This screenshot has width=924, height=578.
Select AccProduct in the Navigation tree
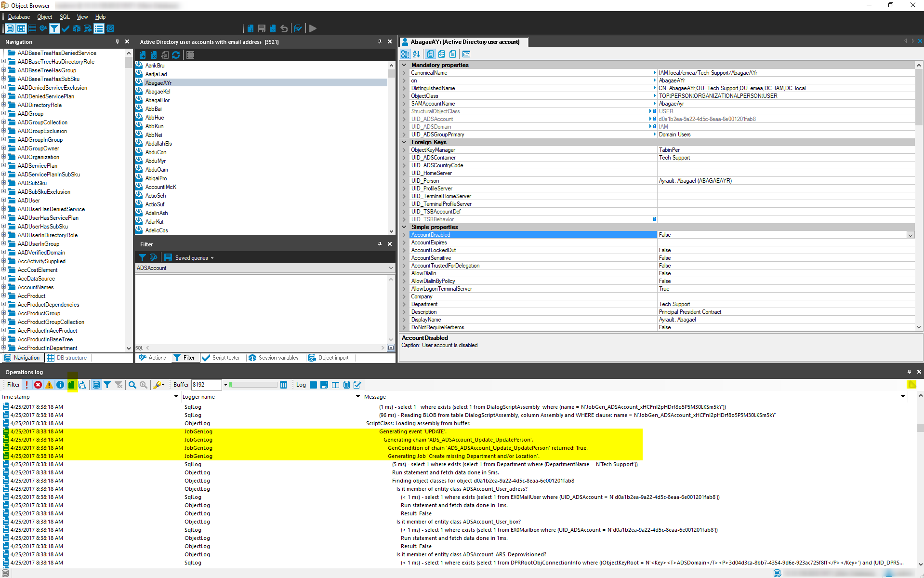click(32, 296)
